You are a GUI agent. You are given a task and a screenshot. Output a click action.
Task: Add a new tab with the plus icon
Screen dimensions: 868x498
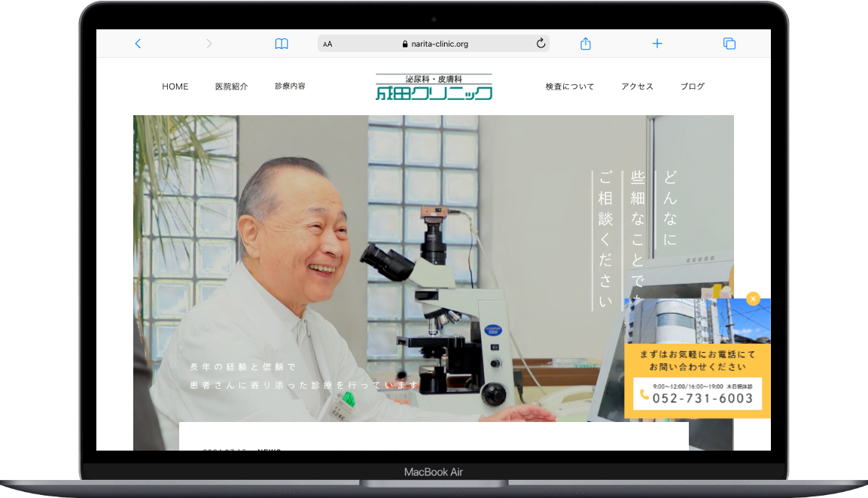(657, 44)
